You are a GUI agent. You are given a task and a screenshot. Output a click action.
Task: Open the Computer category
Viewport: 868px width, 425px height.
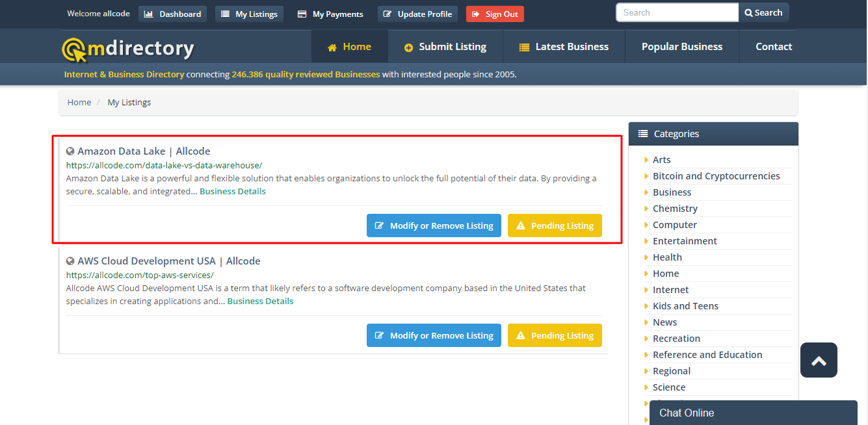point(675,225)
